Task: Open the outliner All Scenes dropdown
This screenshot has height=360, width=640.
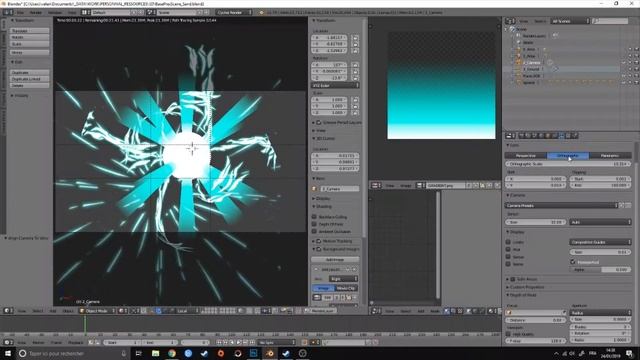Action: (x=570, y=21)
